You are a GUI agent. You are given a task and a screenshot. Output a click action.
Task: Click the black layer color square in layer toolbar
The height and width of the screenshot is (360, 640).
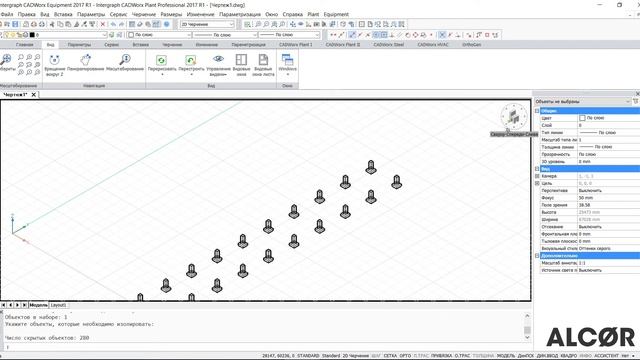32,35
